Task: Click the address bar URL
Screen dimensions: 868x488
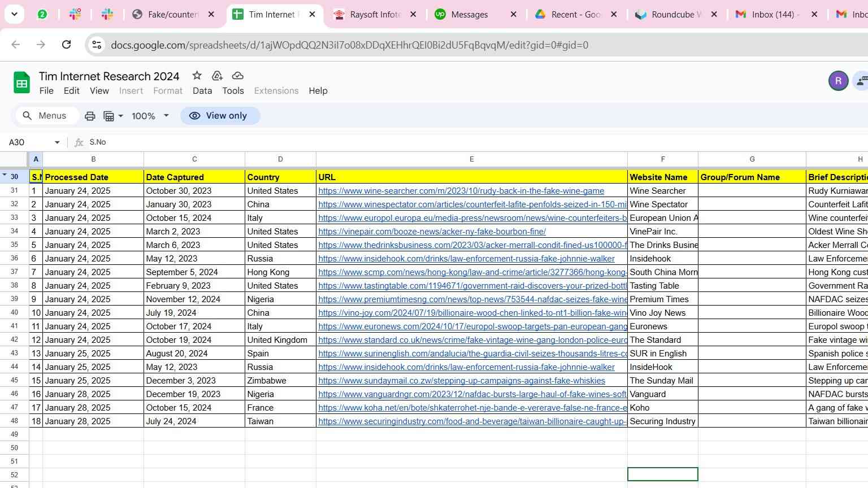Action: coord(349,45)
